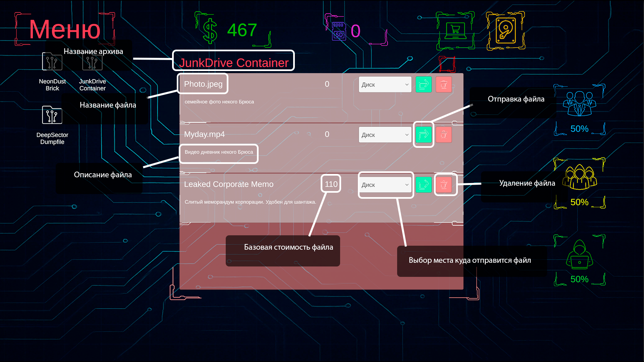This screenshot has height=362, width=644.
Task: Open the NeonDust Brick archive folder
Action: coord(52,62)
